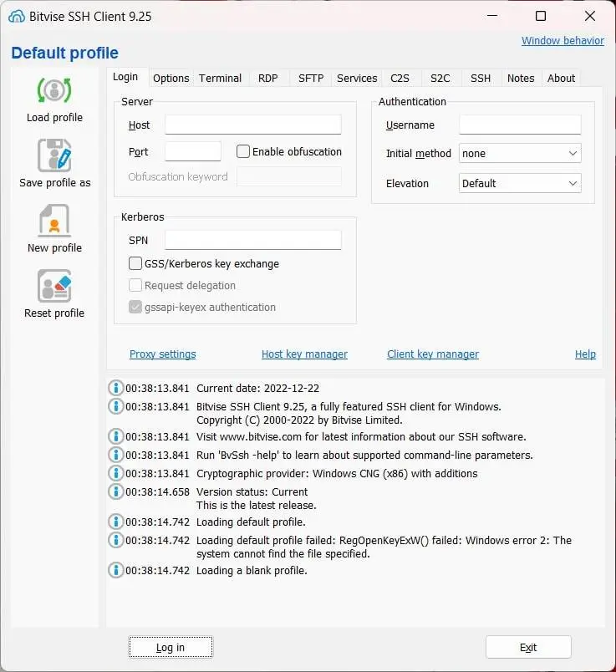Screen dimensions: 616x672
Task: Open the Client key manager link
Action: click(x=433, y=354)
